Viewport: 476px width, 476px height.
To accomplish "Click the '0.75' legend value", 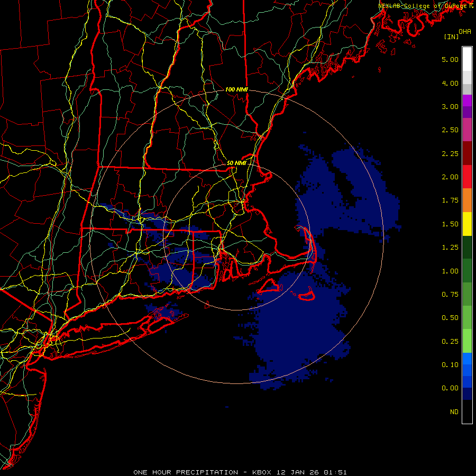I will tap(450, 295).
